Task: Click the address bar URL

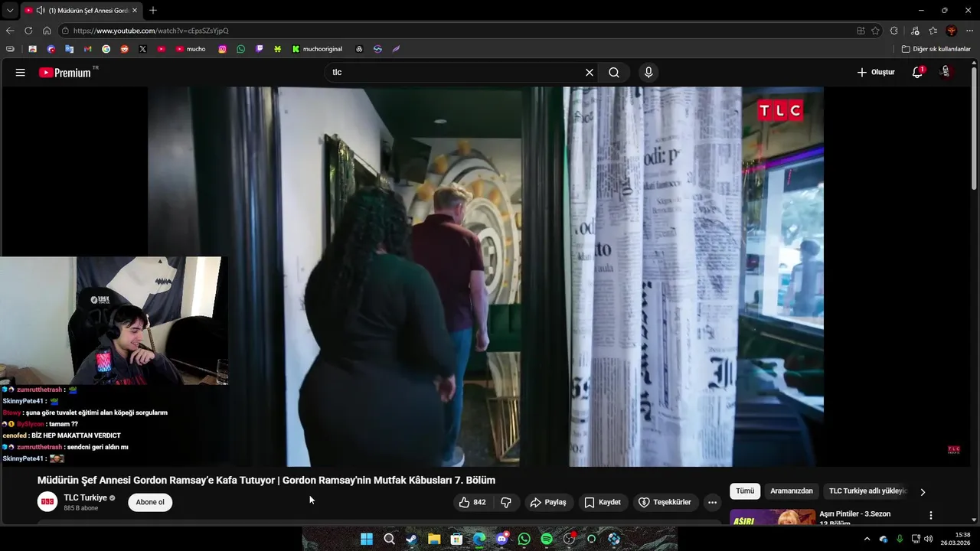Action: (152, 31)
